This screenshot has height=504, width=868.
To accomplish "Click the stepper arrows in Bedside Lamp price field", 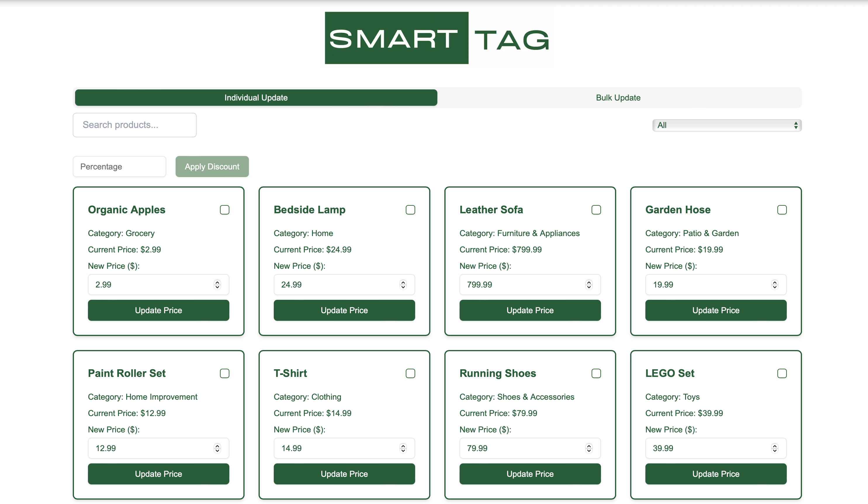I will click(x=403, y=285).
